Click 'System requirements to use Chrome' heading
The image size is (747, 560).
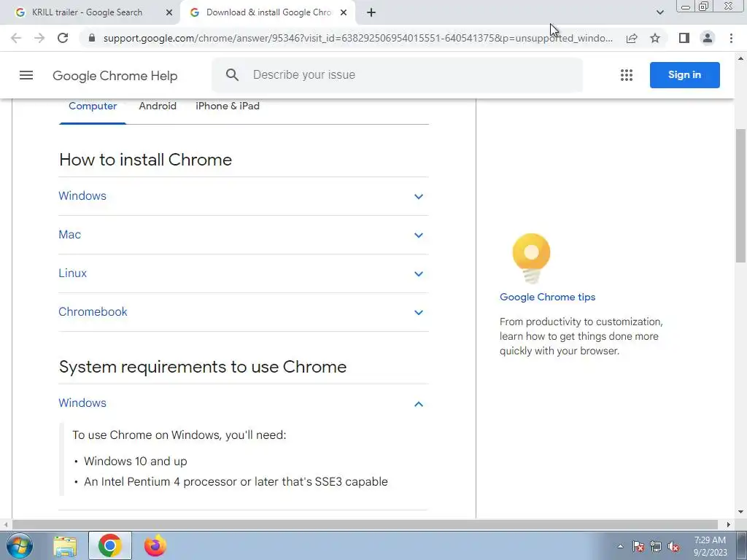click(203, 367)
